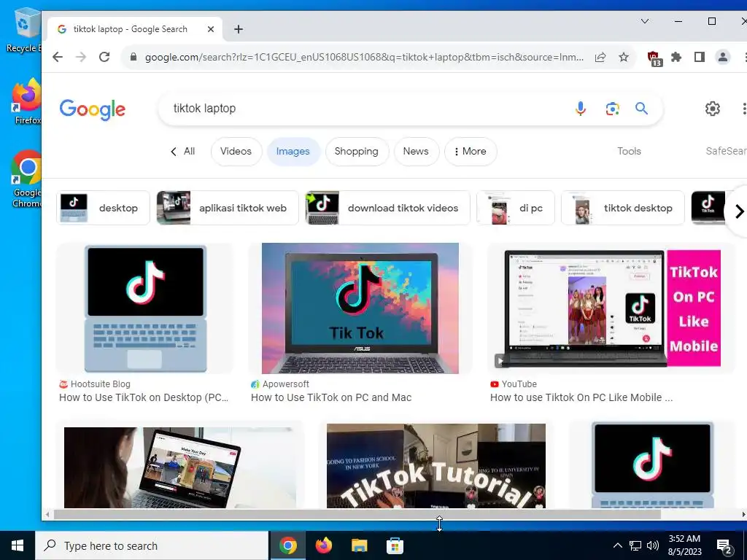Switch to the All results tab

click(183, 152)
